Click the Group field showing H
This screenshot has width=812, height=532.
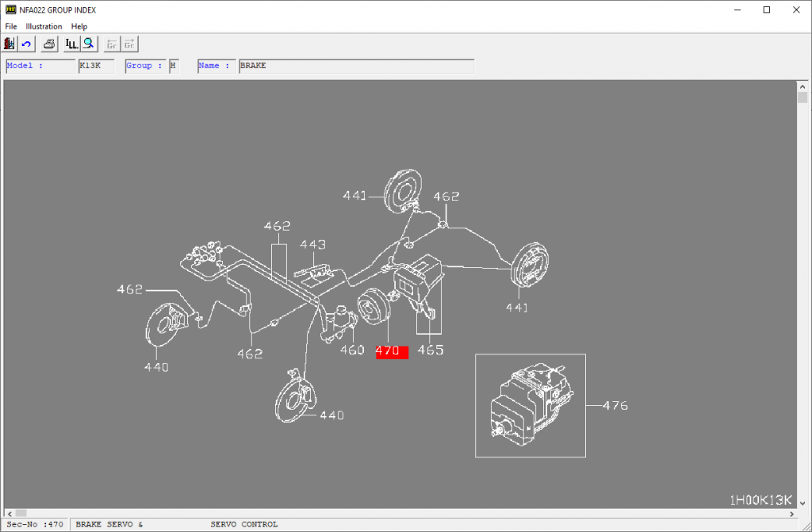pos(173,66)
